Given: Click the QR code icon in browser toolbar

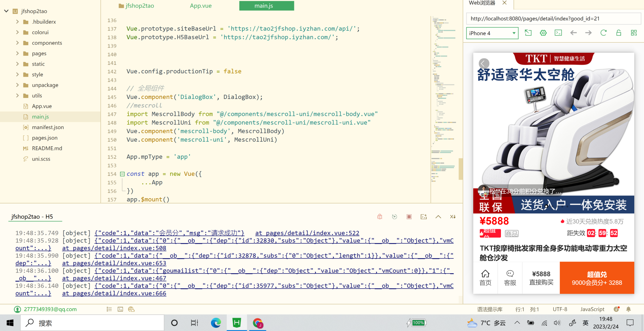Looking at the screenshot, I should [634, 33].
